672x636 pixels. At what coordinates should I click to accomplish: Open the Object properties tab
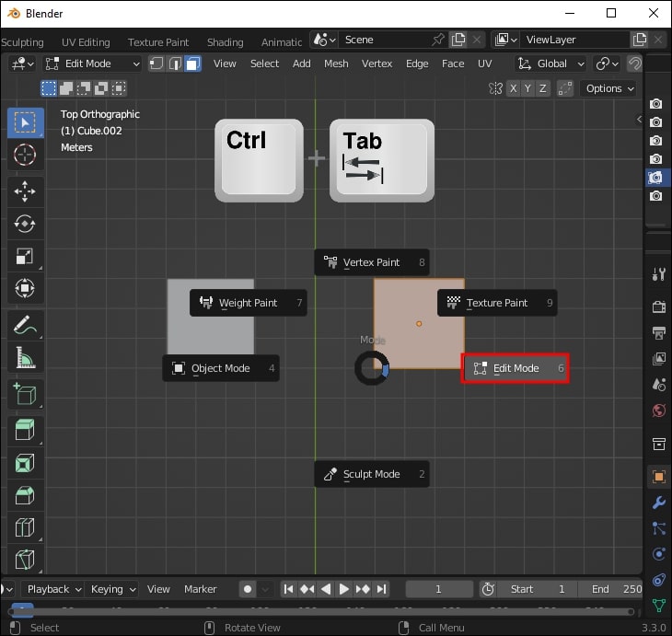[x=659, y=477]
